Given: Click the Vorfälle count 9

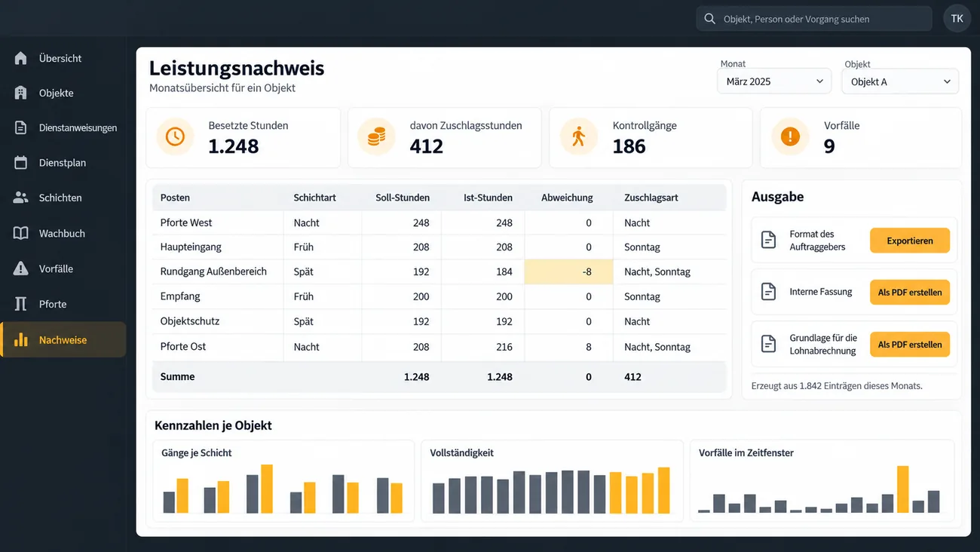Looking at the screenshot, I should tap(829, 146).
